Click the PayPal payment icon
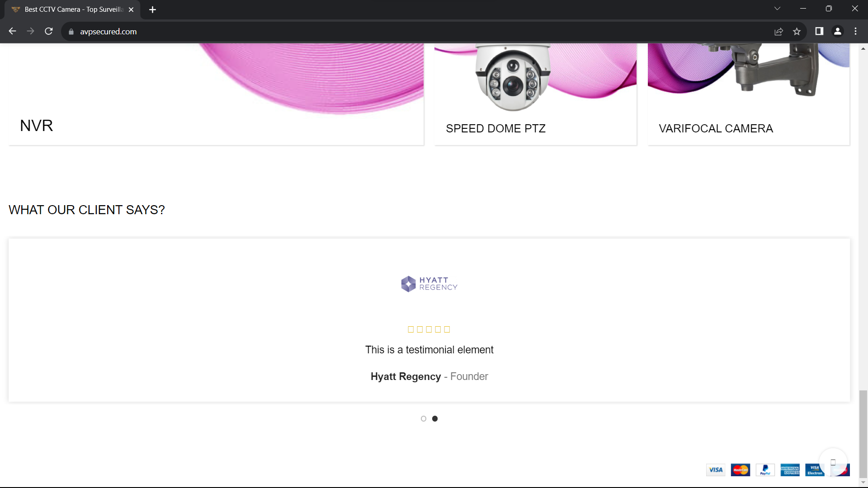This screenshot has width=868, height=488. point(765,470)
